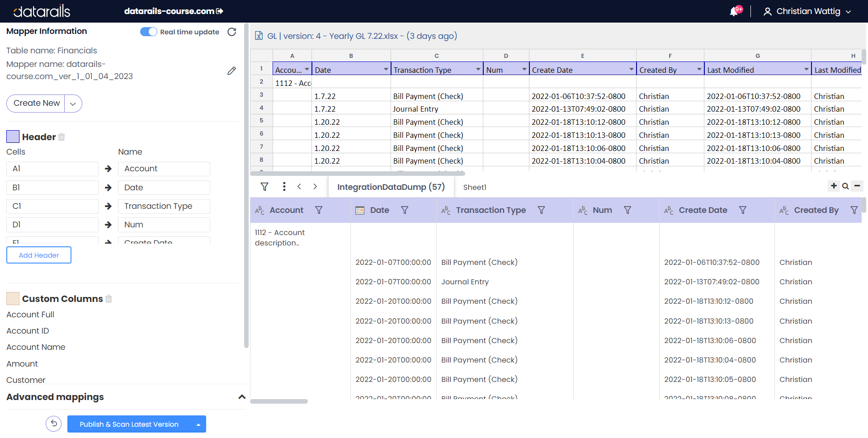Click the notifications bell icon

coord(734,12)
